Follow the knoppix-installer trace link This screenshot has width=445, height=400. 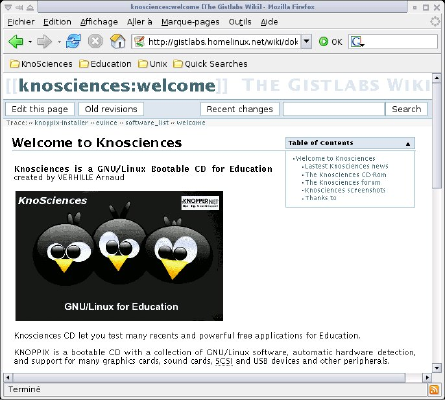61,123
